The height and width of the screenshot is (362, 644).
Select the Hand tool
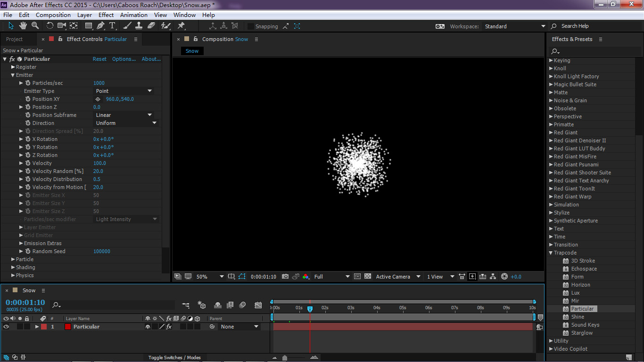24,26
